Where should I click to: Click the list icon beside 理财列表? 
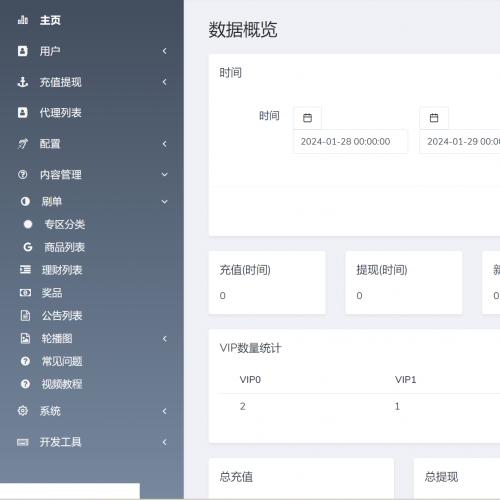coord(25,270)
